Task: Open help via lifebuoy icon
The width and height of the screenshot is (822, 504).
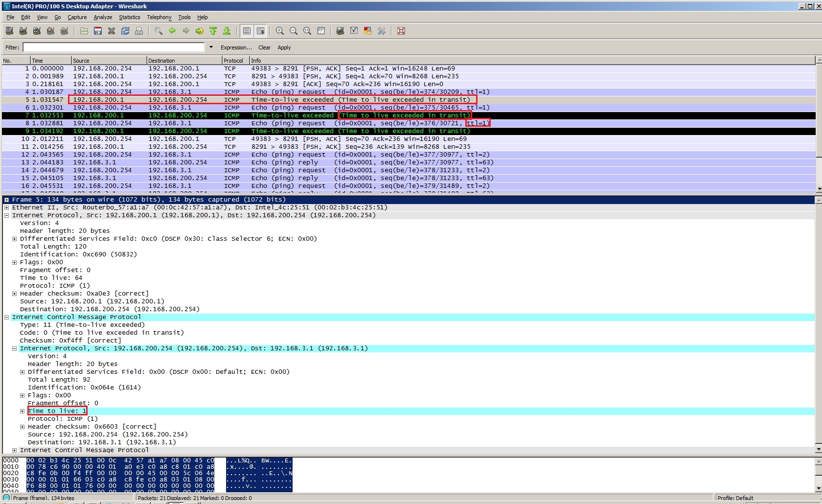Action: 401,31
